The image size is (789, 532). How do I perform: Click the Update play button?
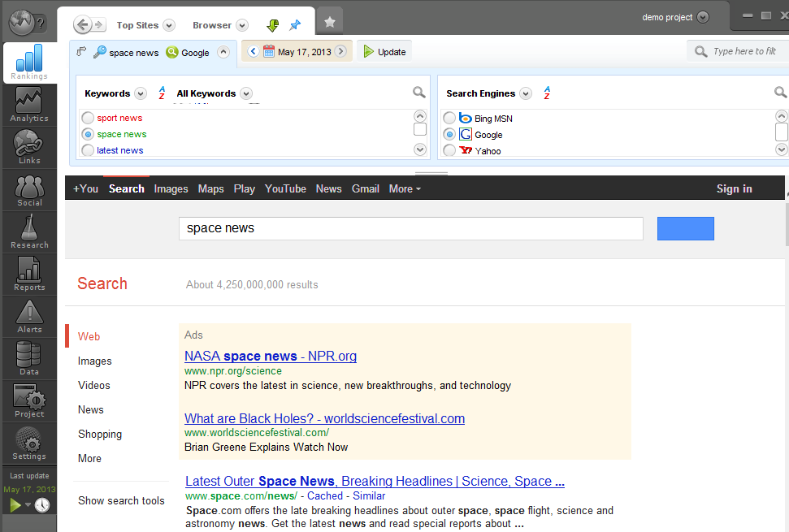click(384, 51)
